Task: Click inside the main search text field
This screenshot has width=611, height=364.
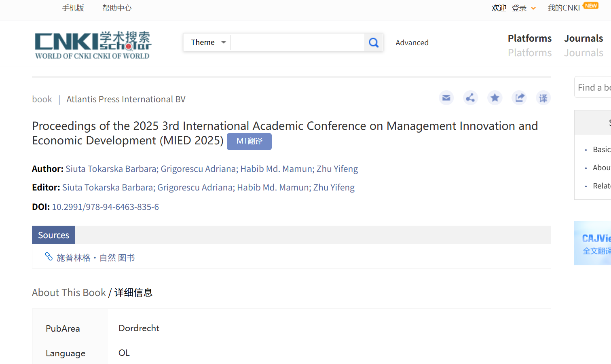Action: coord(297,42)
